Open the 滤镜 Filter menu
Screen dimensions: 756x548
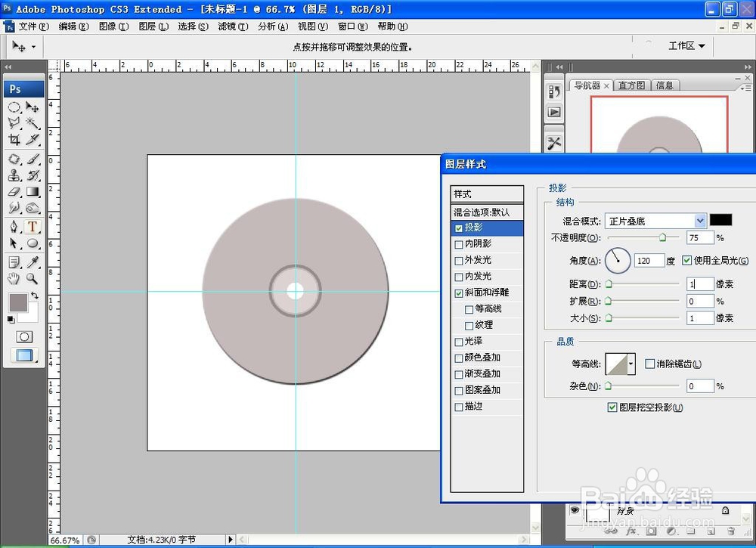(233, 26)
